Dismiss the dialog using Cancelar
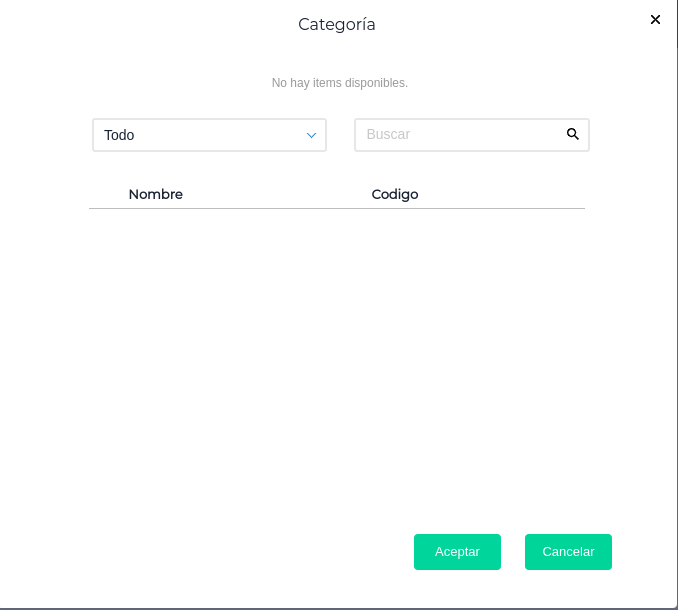Viewport: 678px width, 610px height. click(x=568, y=552)
